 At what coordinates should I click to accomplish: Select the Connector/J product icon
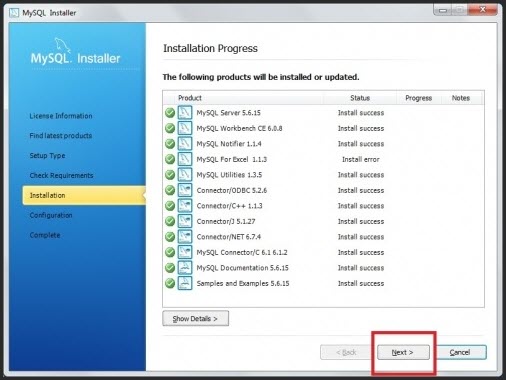[185, 221]
